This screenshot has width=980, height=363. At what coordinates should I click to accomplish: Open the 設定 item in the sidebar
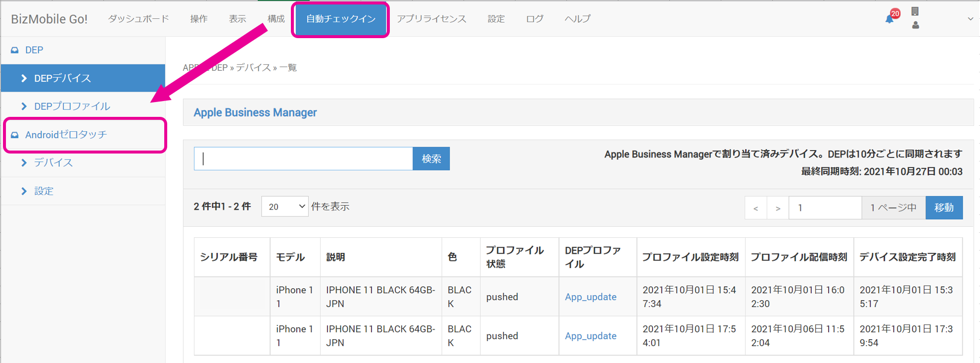click(x=44, y=191)
